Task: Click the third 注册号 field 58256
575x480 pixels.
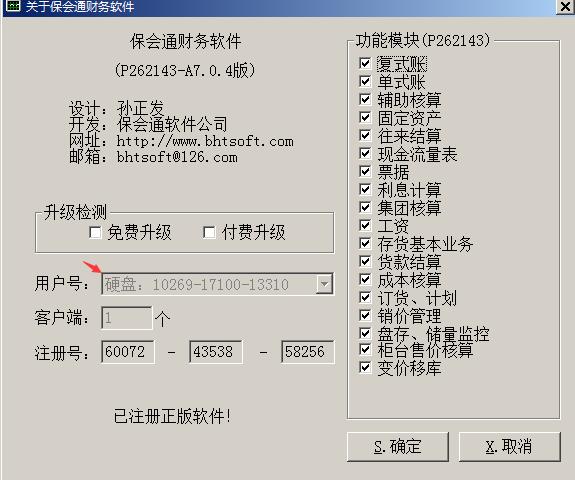Action: point(308,352)
